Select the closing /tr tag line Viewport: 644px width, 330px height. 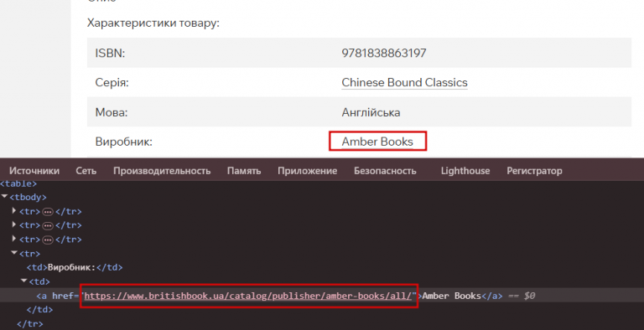pos(30,323)
